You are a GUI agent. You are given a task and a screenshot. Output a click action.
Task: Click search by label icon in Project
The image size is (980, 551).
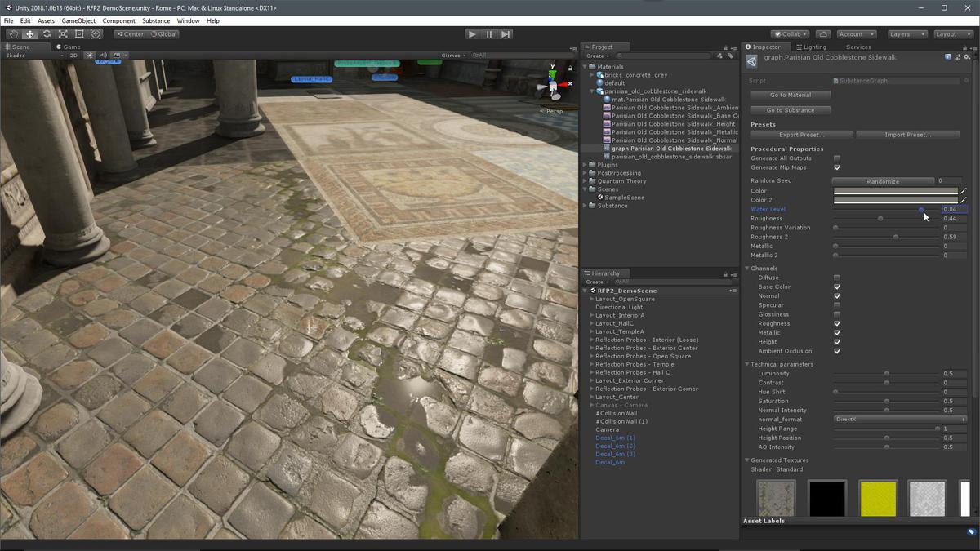(x=729, y=56)
